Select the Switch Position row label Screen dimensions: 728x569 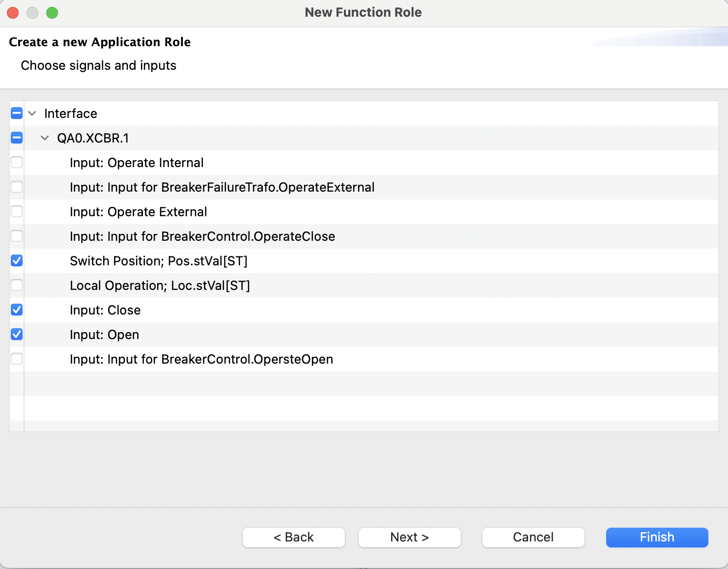(159, 261)
